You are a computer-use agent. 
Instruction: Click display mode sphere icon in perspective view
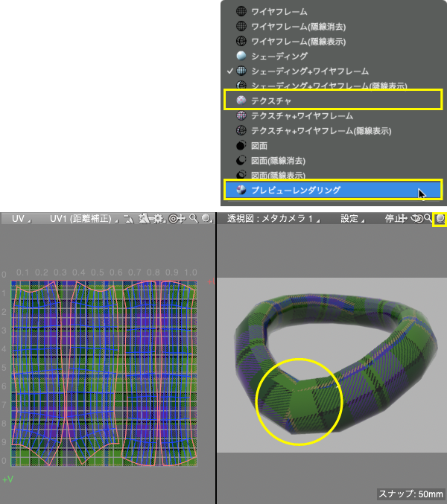click(440, 219)
